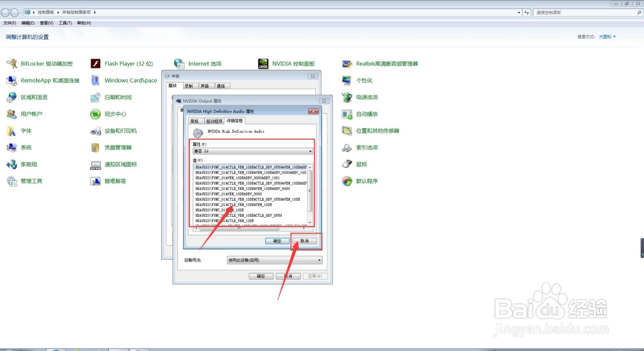644x351 pixels.
Task: Open 设备和打印机 icon
Action: [96, 131]
